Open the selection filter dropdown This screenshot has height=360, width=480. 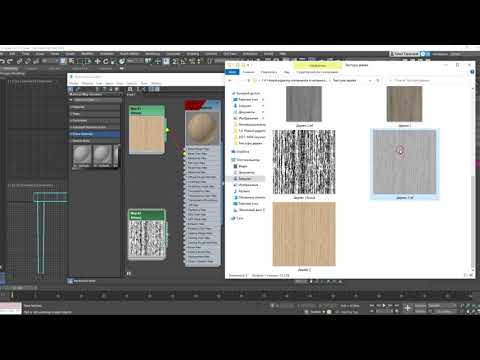click(x=49, y=61)
